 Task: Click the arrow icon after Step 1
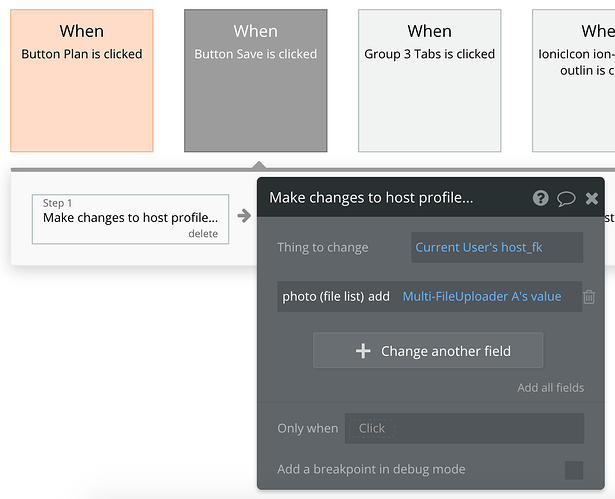point(244,215)
